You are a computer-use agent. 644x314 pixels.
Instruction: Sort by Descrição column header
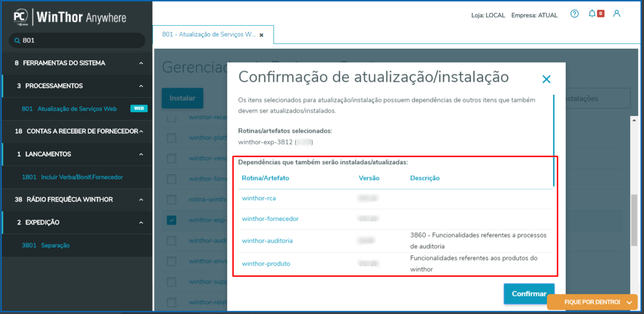pos(425,178)
